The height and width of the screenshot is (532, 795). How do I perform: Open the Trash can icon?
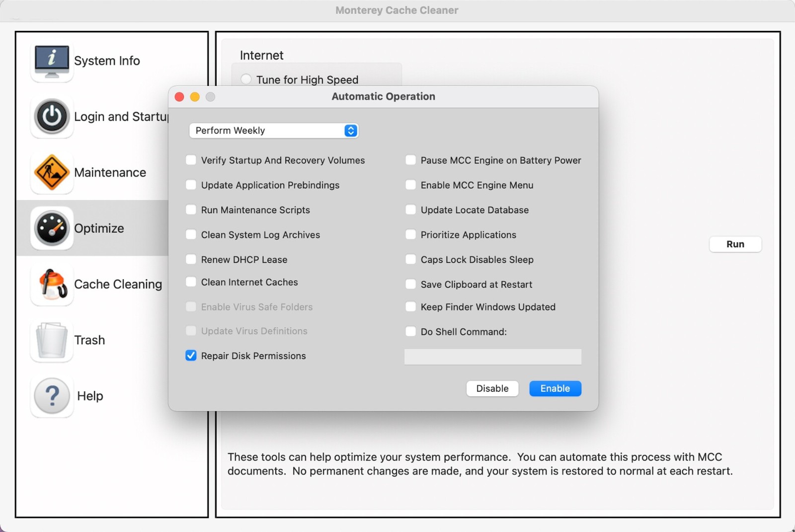pos(52,340)
